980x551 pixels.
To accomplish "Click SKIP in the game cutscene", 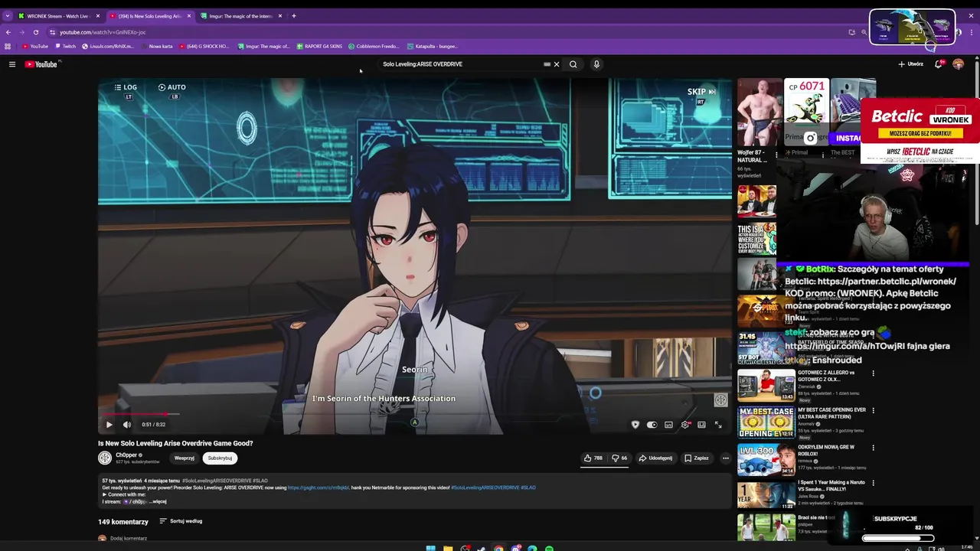I will 701,92.
